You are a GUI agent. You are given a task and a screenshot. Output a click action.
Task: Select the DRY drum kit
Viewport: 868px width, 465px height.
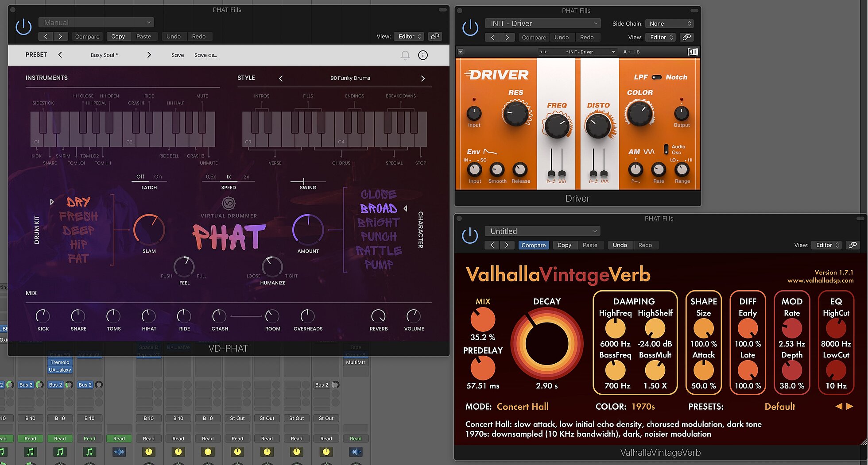click(x=78, y=202)
